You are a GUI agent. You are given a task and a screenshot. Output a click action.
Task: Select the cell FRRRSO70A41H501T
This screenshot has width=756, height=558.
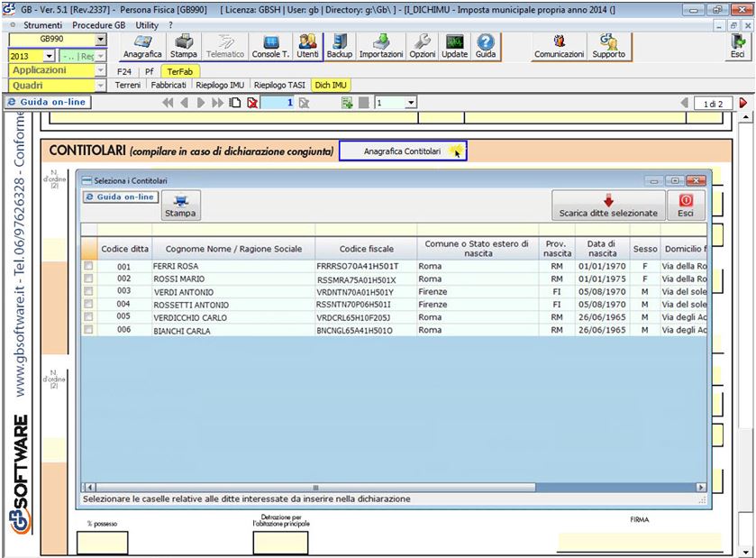367,266
